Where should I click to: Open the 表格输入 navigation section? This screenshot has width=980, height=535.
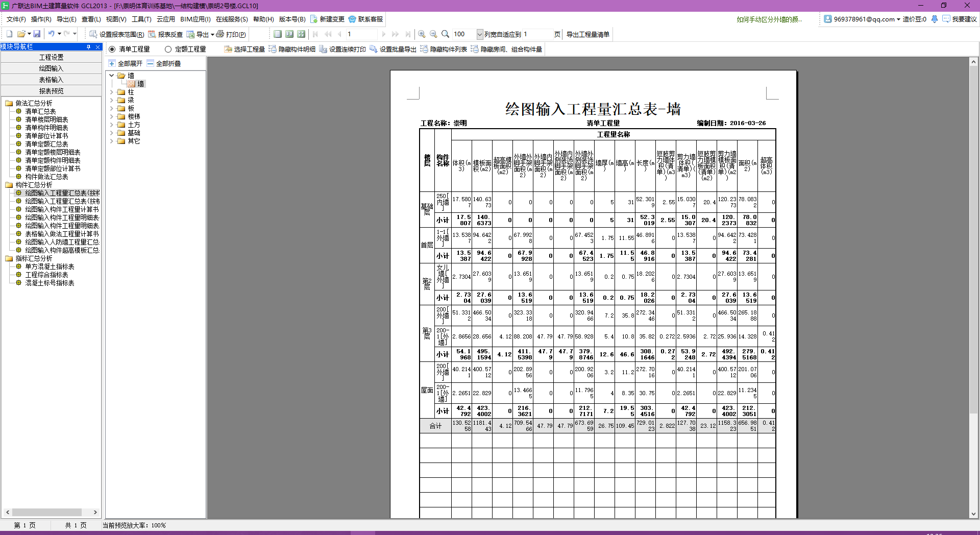(x=52, y=80)
